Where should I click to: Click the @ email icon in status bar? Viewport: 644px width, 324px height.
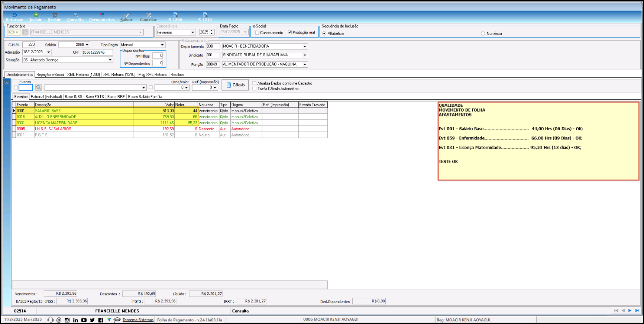point(59,320)
